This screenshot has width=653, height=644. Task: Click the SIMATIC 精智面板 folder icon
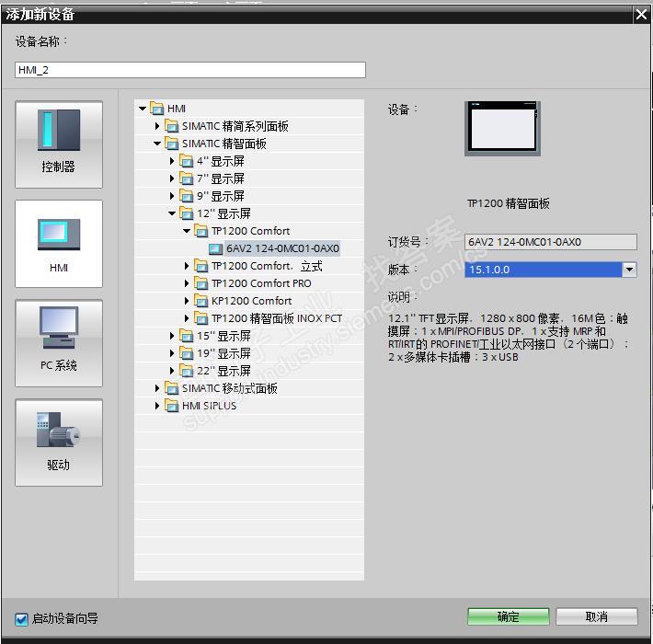172,144
